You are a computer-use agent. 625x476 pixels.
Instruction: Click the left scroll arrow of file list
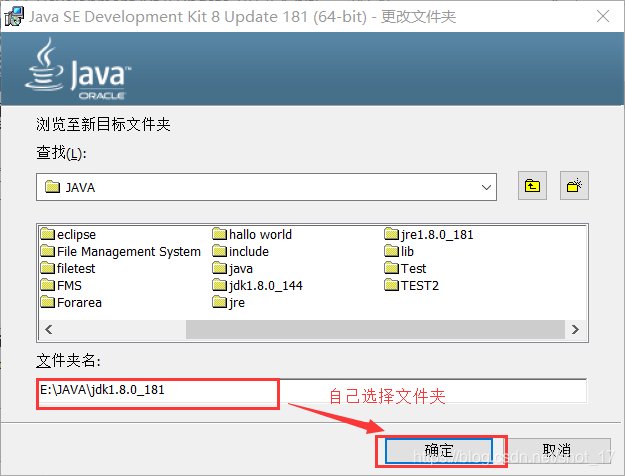pyautogui.click(x=49, y=329)
